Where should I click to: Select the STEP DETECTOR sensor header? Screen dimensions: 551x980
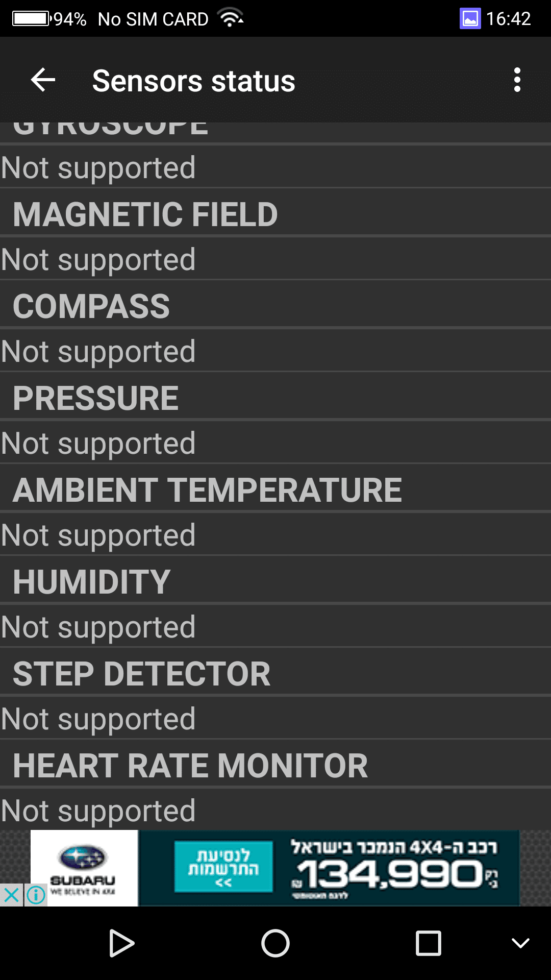click(x=142, y=674)
